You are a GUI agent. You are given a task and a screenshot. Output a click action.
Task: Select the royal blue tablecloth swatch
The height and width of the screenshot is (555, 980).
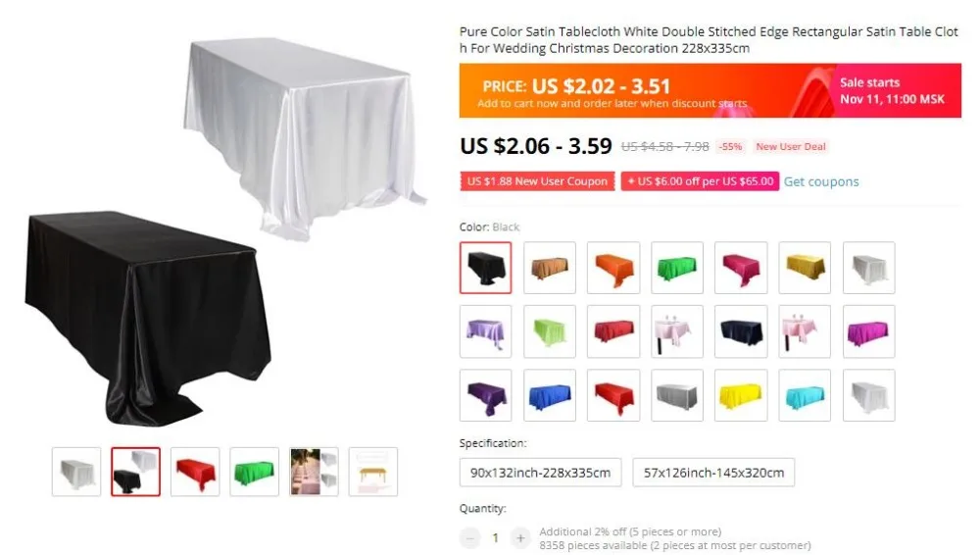click(x=550, y=395)
